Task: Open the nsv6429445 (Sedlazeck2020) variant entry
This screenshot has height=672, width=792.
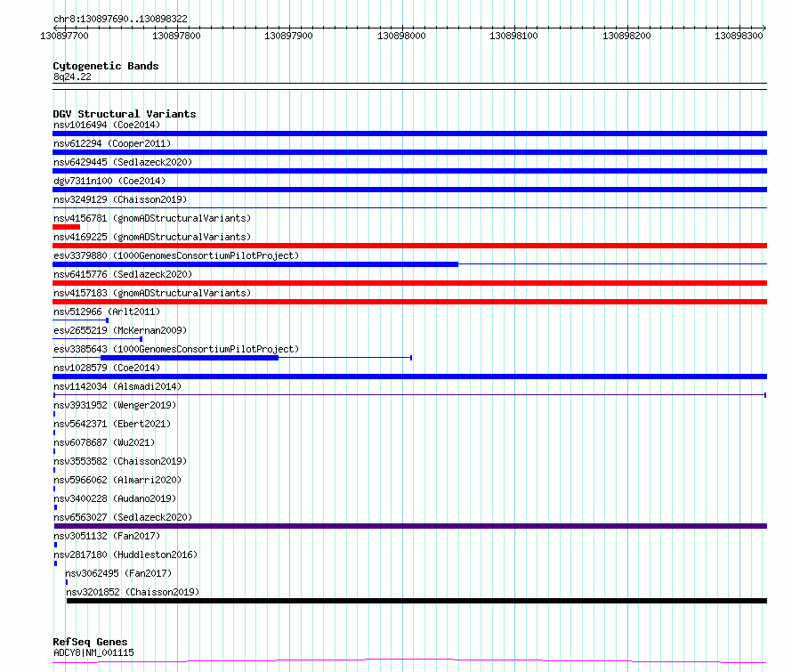Action: 123,162
